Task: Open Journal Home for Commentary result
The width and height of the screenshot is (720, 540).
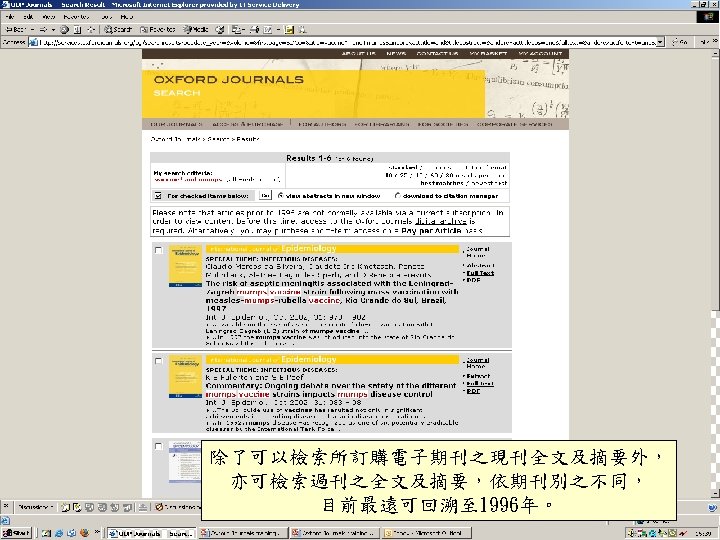Action: (478, 363)
